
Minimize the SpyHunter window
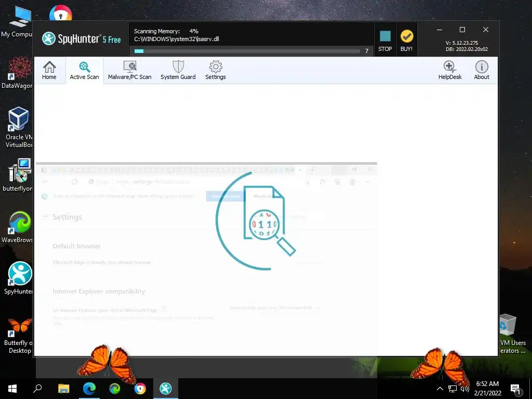440,30
